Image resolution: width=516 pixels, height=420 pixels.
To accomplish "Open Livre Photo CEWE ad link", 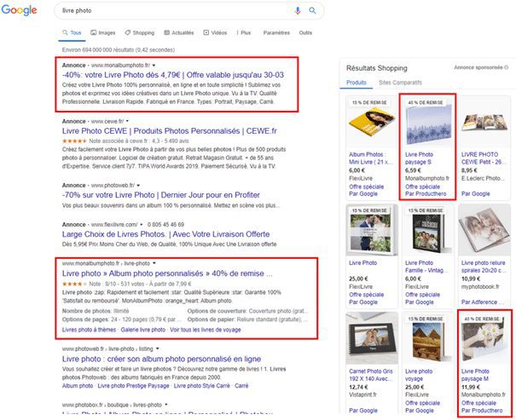I will coord(170,131).
